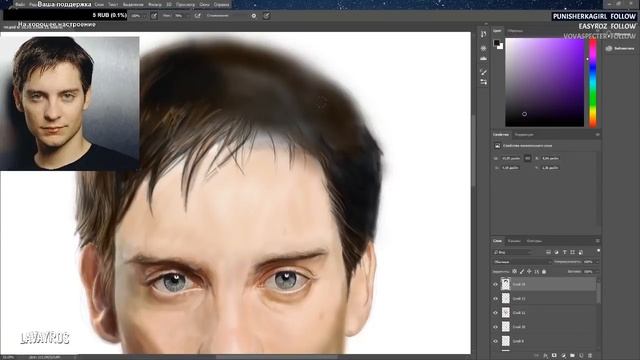Open the Слои menu

click(x=99, y=4)
